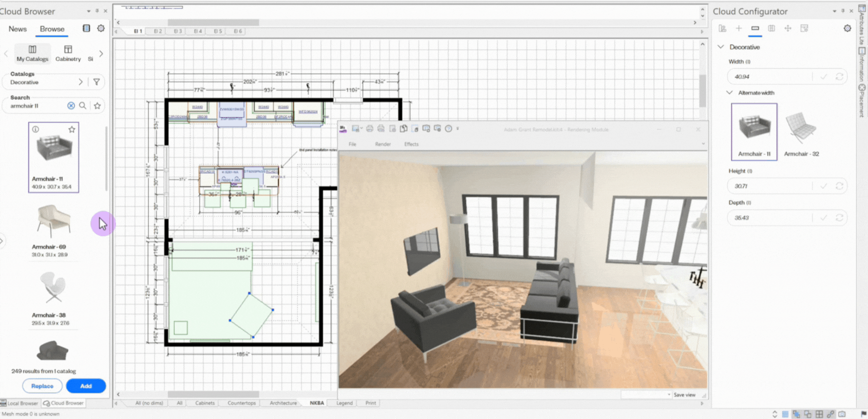Switch to Architecture view tab
Screen dimensions: 868x419
tap(283, 403)
